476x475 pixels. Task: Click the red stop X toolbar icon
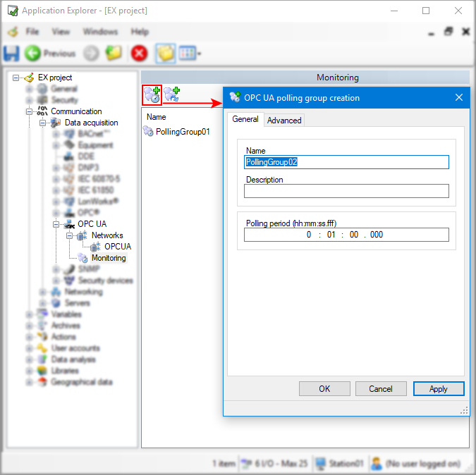[x=140, y=54]
